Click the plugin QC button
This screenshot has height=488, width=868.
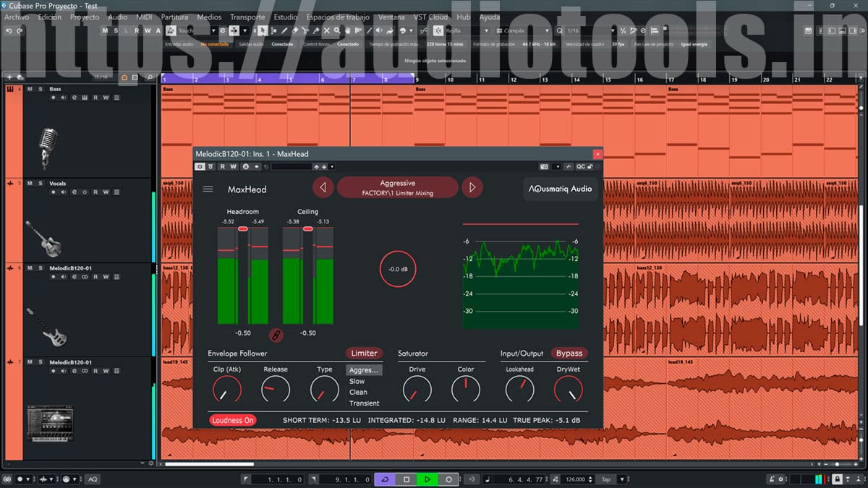[x=580, y=167]
